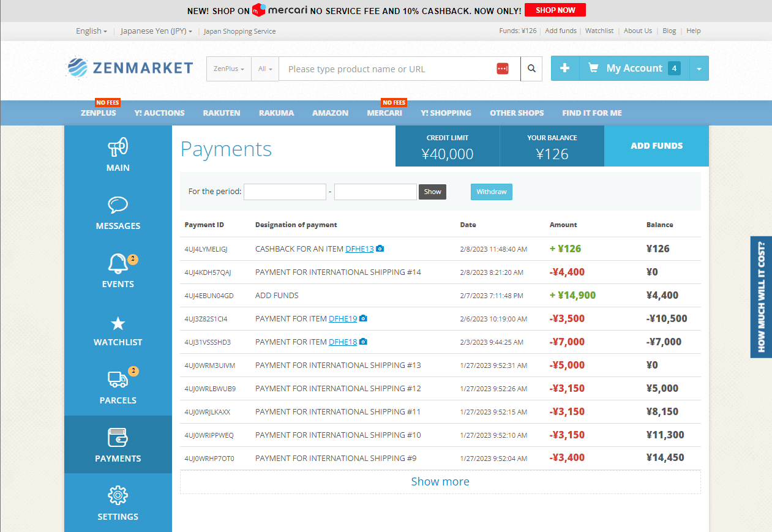Open the ZenPlus navigation tab
Viewport: 772px width, 532px height.
click(98, 113)
